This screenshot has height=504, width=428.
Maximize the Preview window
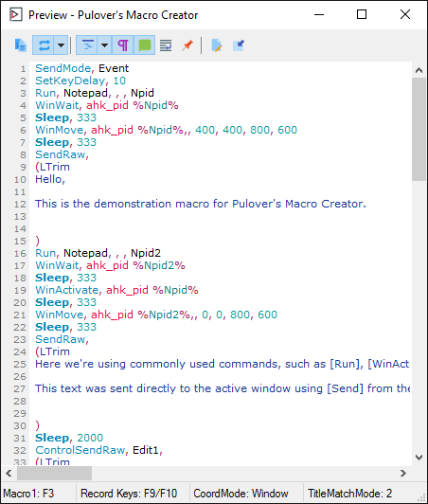coord(362,14)
